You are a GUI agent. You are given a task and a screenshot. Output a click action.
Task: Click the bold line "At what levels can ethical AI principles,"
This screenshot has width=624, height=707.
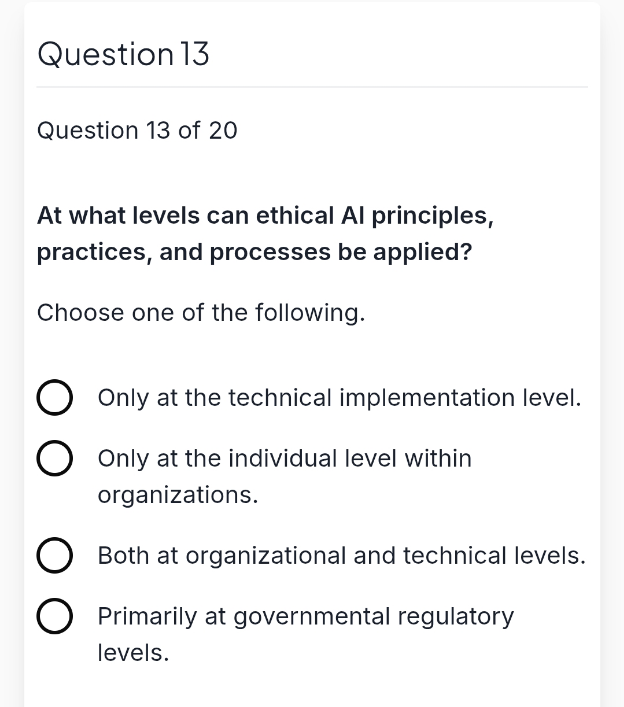(266, 216)
